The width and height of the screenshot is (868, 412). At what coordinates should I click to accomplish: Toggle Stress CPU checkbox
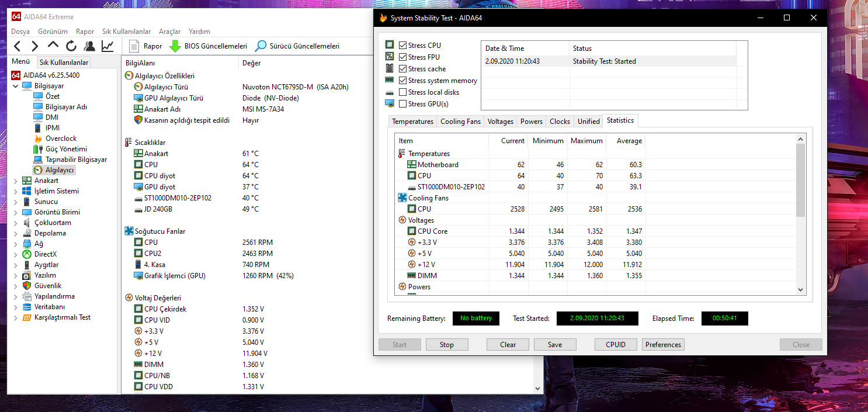click(x=403, y=45)
